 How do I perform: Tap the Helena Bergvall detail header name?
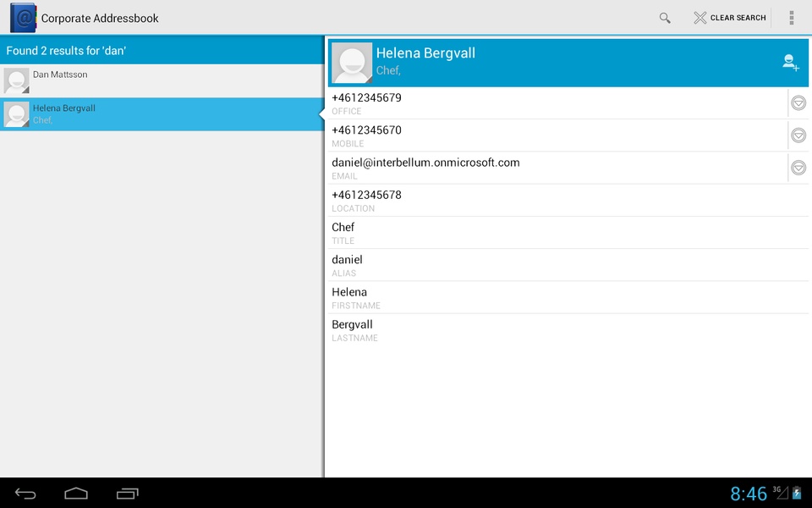tap(425, 52)
